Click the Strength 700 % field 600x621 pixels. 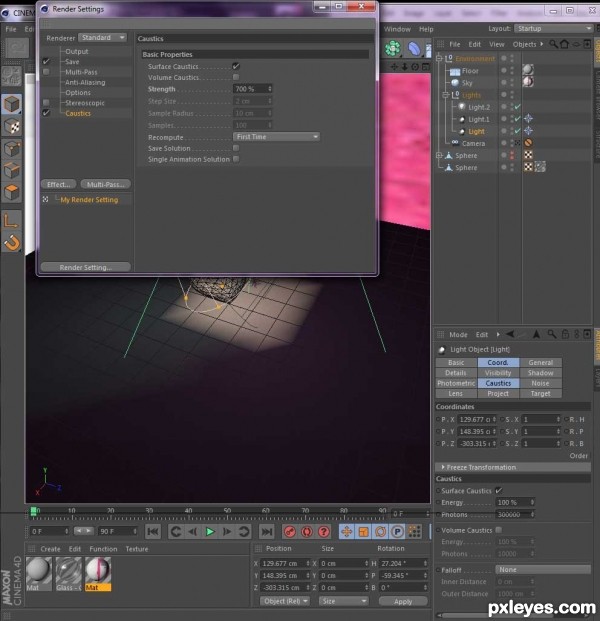point(252,89)
